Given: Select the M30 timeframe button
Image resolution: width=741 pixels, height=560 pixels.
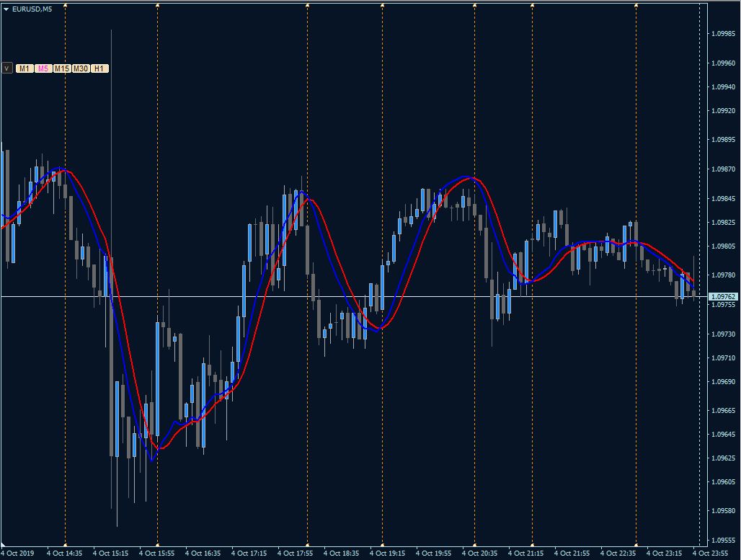Looking at the screenshot, I should 81,68.
